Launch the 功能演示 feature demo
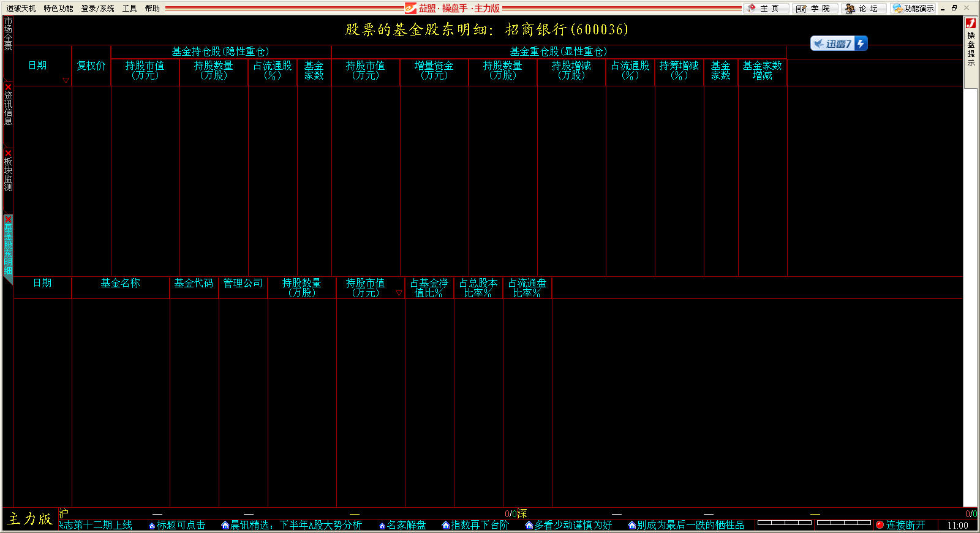This screenshot has height=533, width=980. tap(913, 8)
